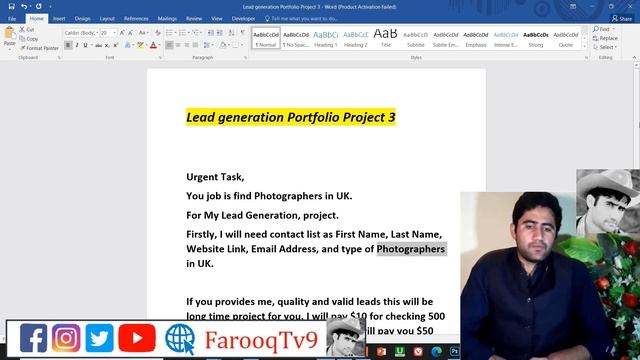The image size is (640, 360).
Task: Switch to the Layout tab
Action: [107, 19]
